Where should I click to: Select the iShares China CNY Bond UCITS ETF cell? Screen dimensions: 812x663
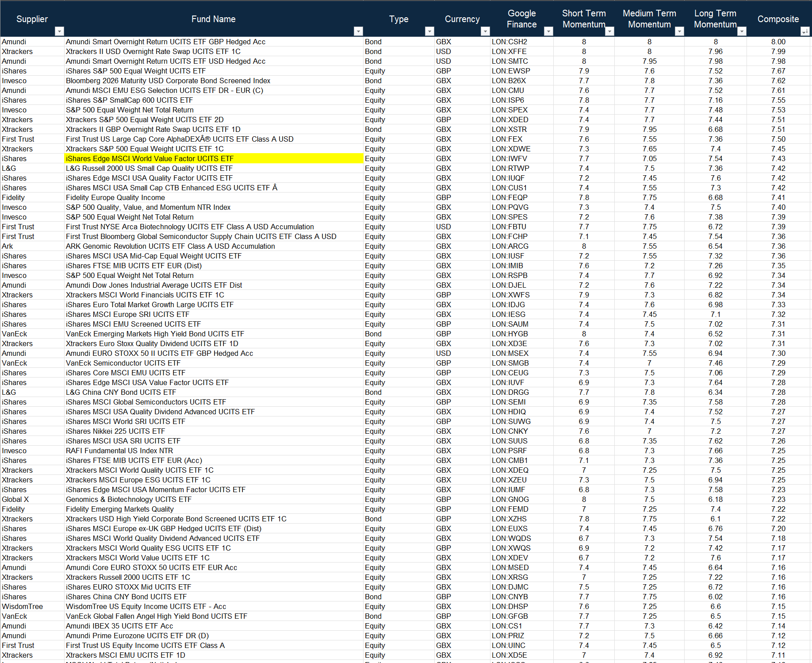tap(214, 597)
